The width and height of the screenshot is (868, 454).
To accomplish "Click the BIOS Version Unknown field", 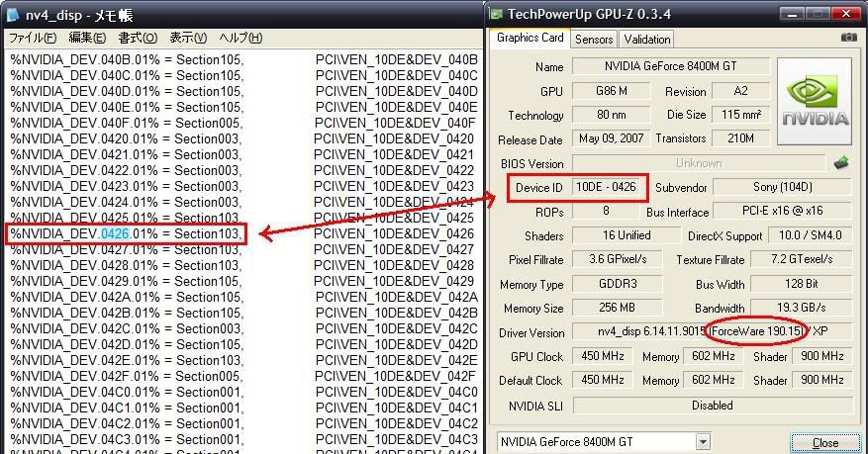I will point(699,163).
